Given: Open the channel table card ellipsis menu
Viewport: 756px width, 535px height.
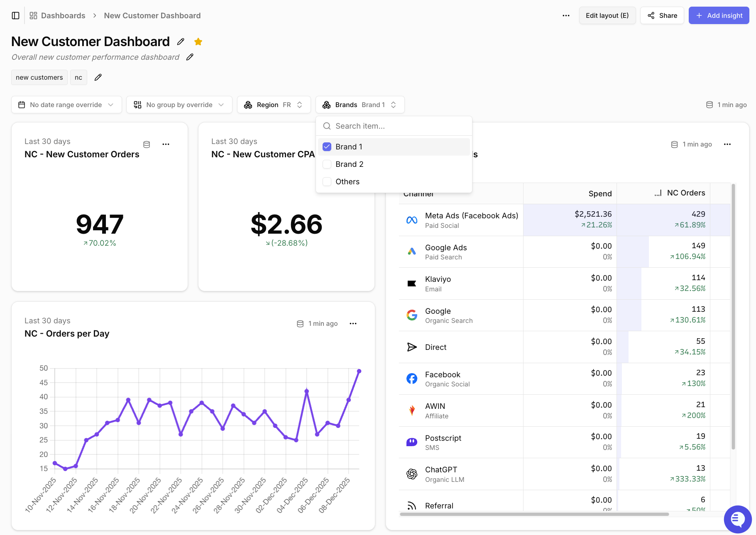Looking at the screenshot, I should tap(727, 144).
